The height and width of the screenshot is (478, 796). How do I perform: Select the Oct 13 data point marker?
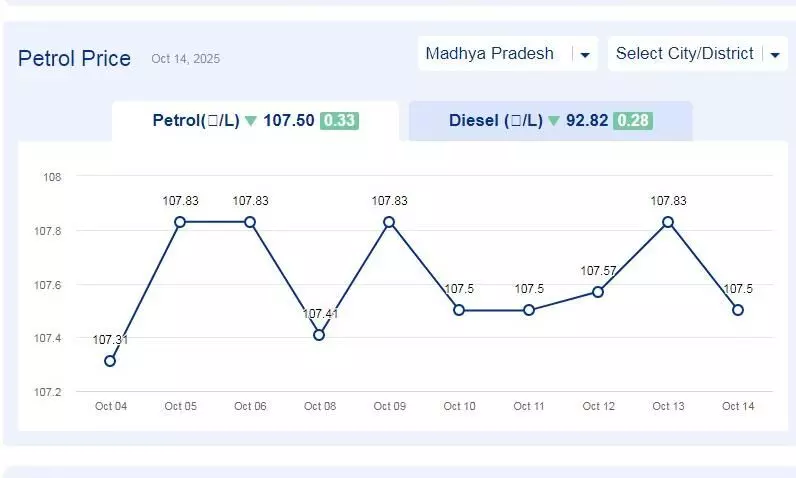coord(668,222)
